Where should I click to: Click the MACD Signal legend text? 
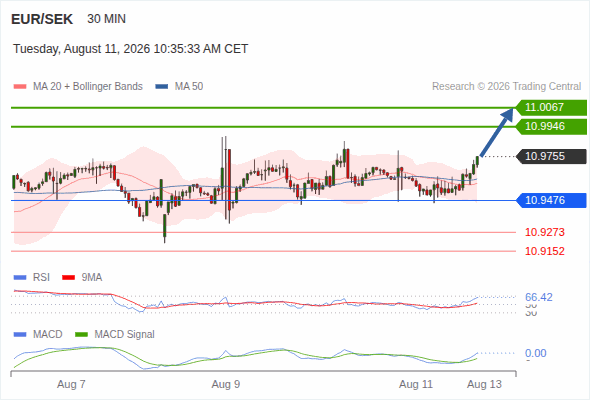[125, 335]
